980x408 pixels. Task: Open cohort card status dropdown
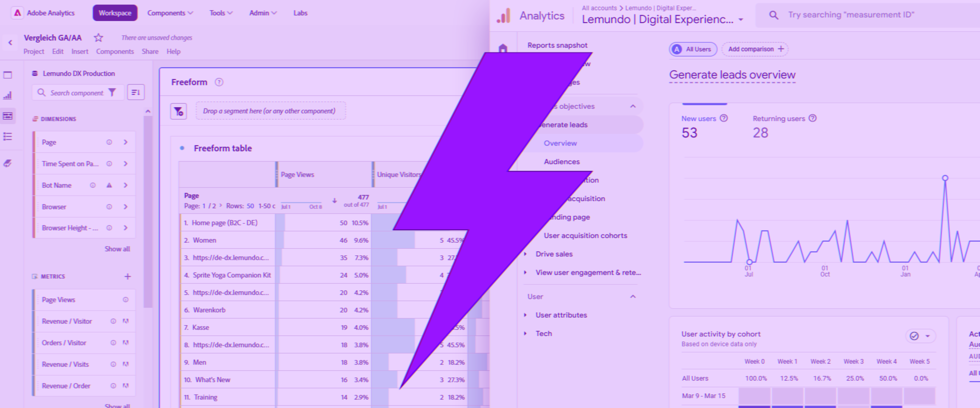click(921, 336)
